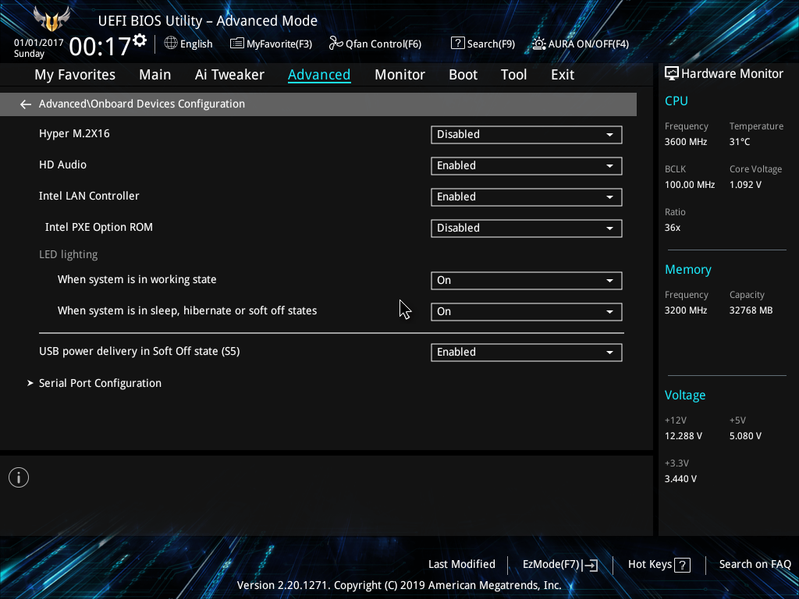Expand the Serial Port Configuration submenu
Screen dimensions: 799x599
pos(100,383)
